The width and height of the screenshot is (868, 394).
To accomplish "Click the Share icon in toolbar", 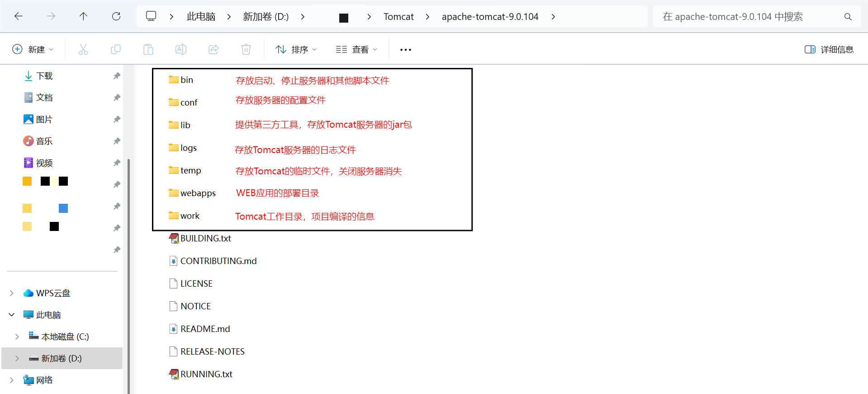I will click(213, 49).
